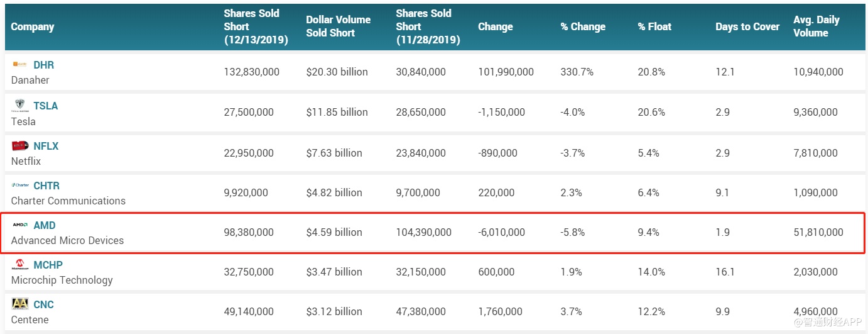Click the Tesla logo icon
868x334 pixels.
20,106
